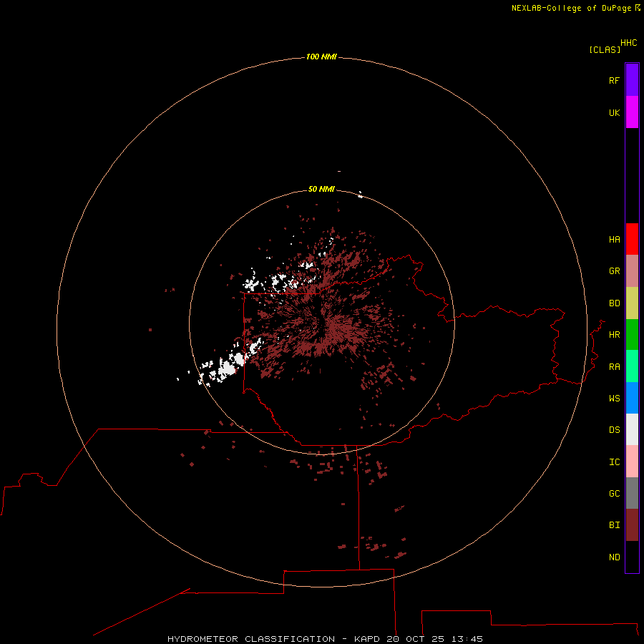Select the GR legend color block
Screen dimensions: 644x644
(632, 271)
